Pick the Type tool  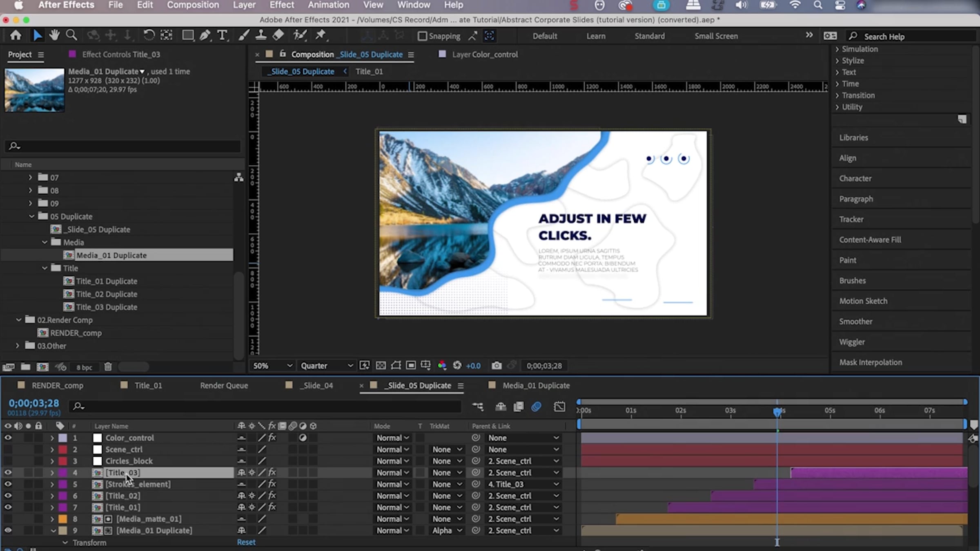[x=222, y=36]
